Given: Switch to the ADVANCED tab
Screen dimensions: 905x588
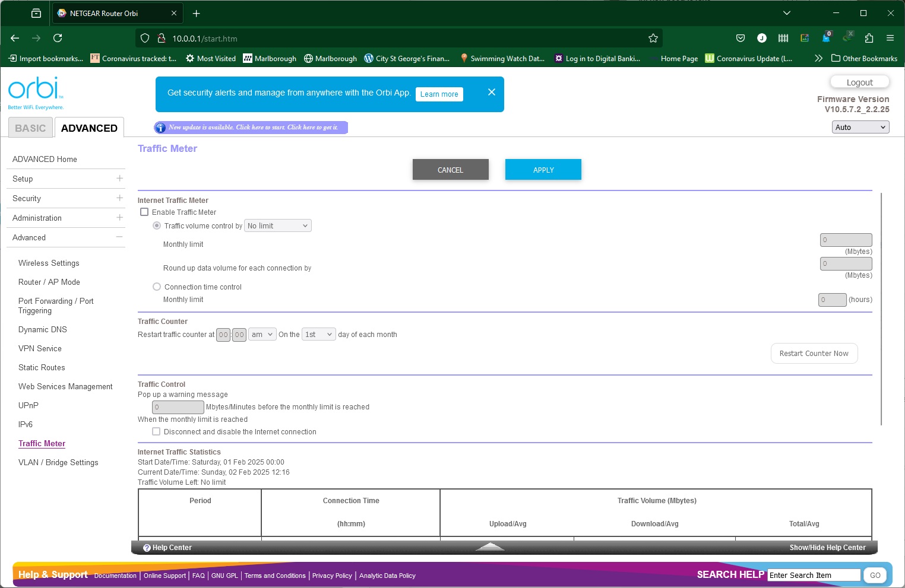Looking at the screenshot, I should [x=89, y=128].
